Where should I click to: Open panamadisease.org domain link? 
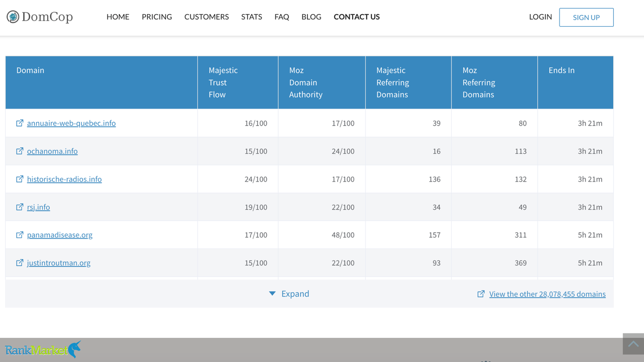pyautogui.click(x=60, y=235)
